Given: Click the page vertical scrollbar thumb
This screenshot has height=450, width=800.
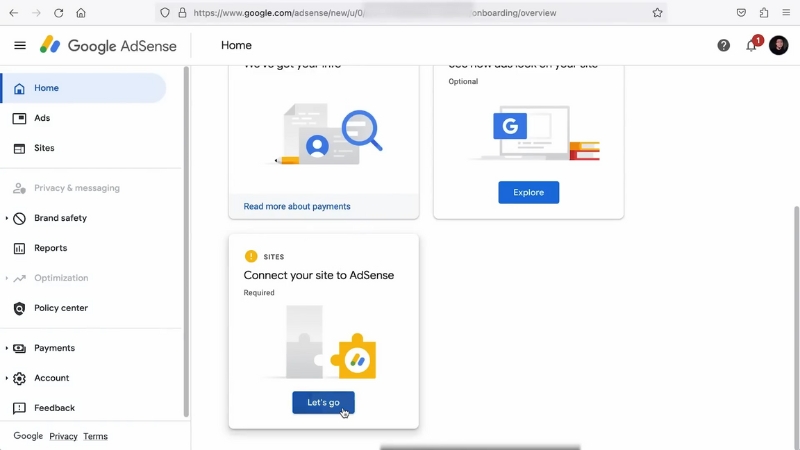Looking at the screenshot, I should tap(796, 327).
